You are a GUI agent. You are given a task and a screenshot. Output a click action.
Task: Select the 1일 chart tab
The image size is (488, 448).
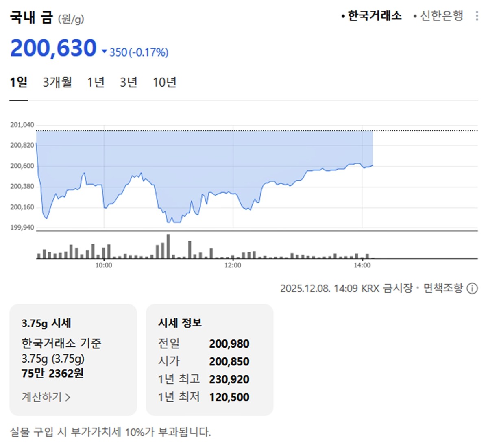coord(19,82)
